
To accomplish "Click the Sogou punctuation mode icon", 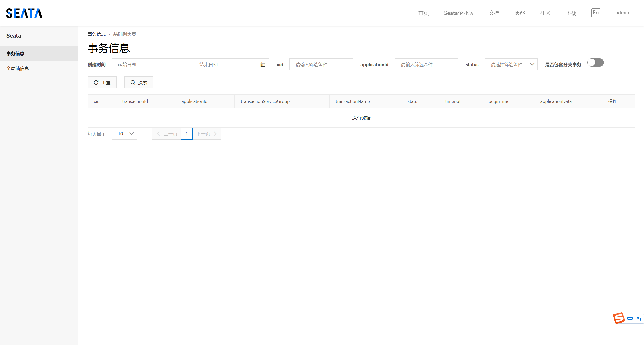I will (639, 319).
